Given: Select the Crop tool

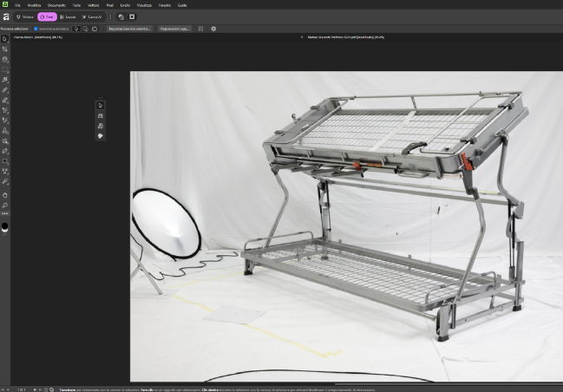Looking at the screenshot, I should [x=4, y=49].
